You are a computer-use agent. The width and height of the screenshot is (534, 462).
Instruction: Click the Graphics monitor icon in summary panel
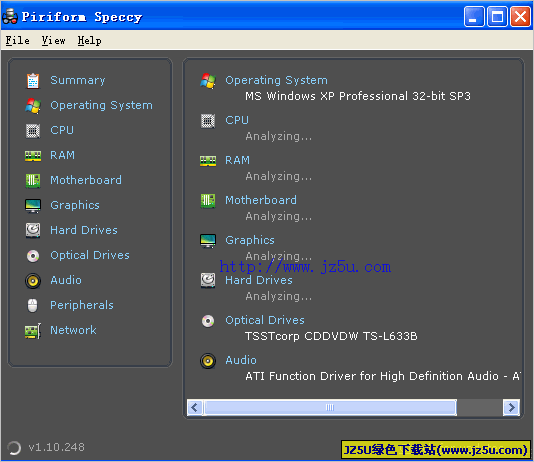pyautogui.click(x=208, y=241)
